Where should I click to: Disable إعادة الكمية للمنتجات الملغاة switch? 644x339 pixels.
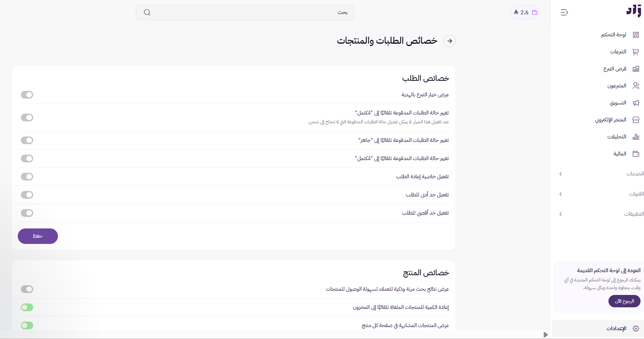pyautogui.click(x=27, y=307)
